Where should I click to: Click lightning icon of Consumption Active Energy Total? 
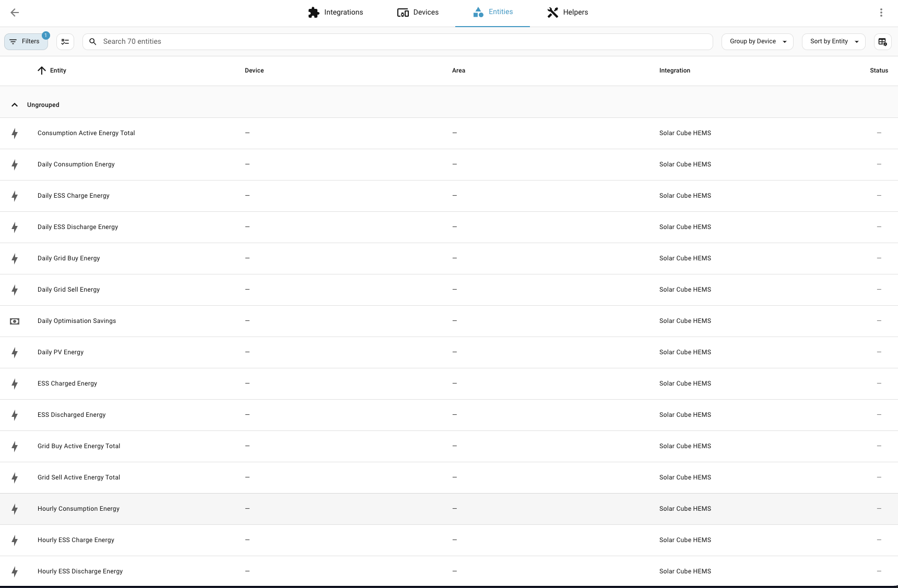coord(15,134)
